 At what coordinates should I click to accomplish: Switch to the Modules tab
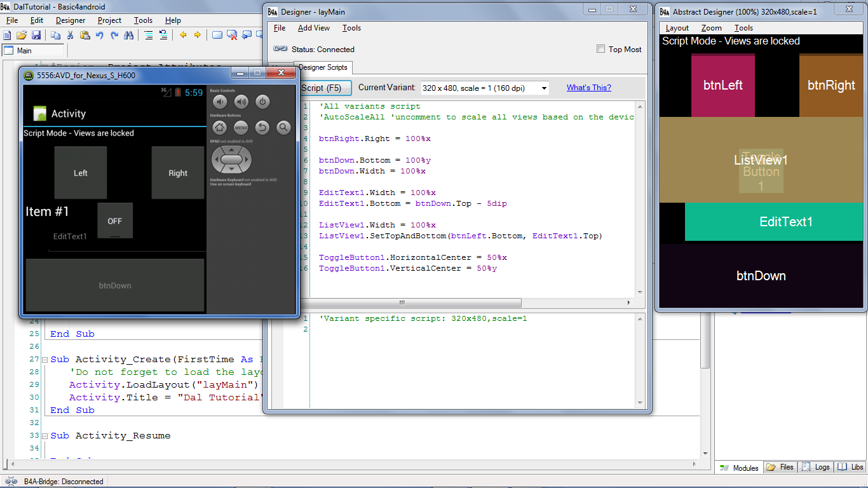pos(739,468)
